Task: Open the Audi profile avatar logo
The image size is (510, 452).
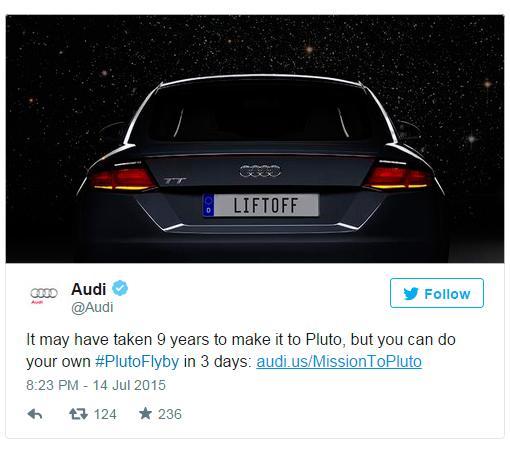Action: (x=44, y=295)
